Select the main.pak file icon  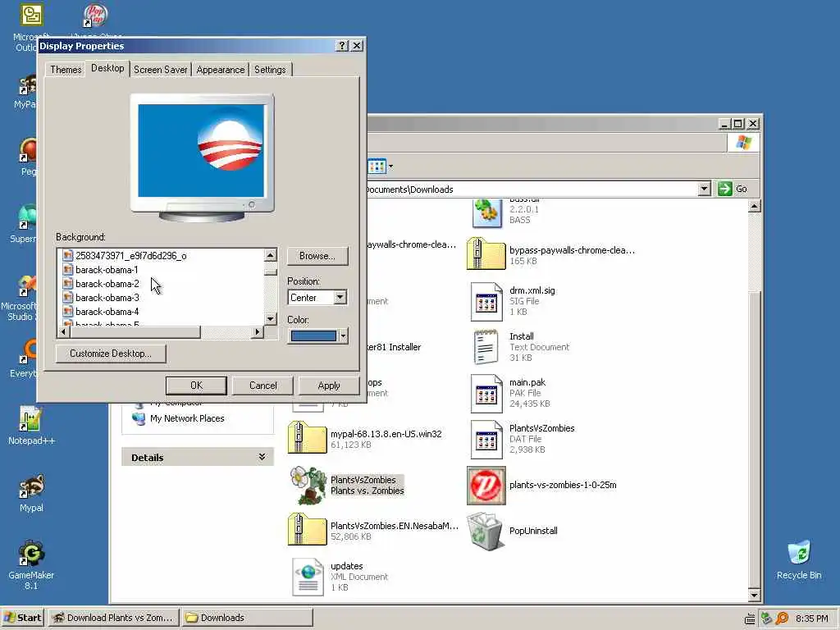coord(486,394)
